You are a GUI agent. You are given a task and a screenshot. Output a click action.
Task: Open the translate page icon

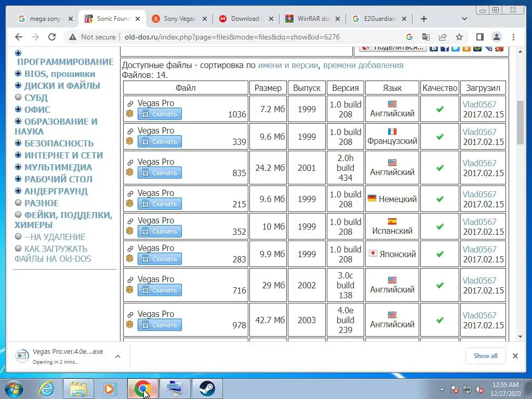426,37
